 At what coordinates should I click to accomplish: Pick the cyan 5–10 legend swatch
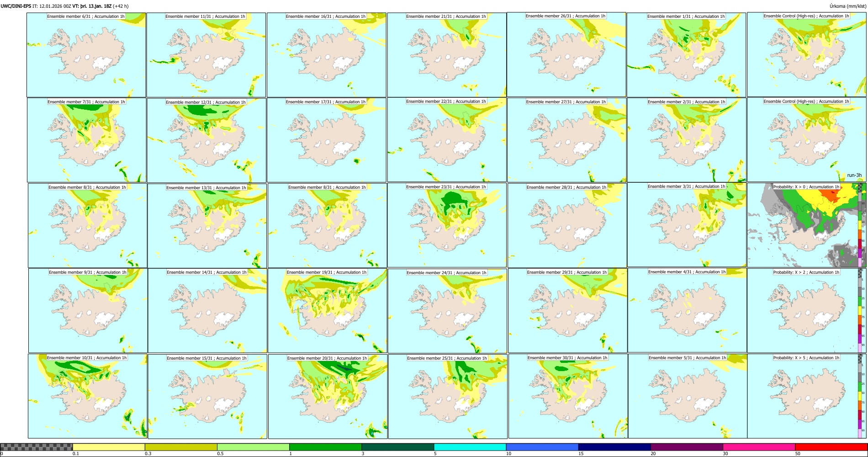pyautogui.click(x=470, y=447)
